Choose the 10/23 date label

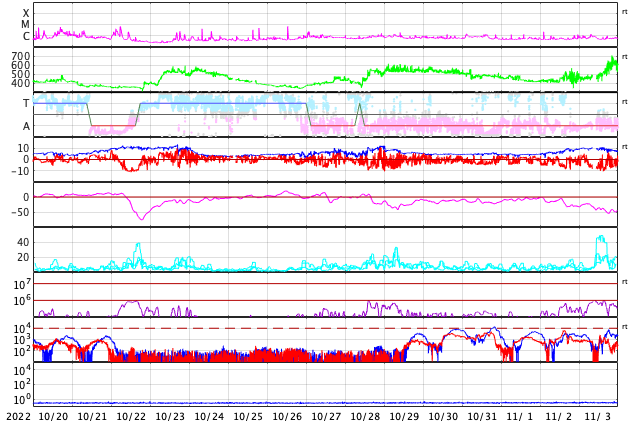(170, 416)
